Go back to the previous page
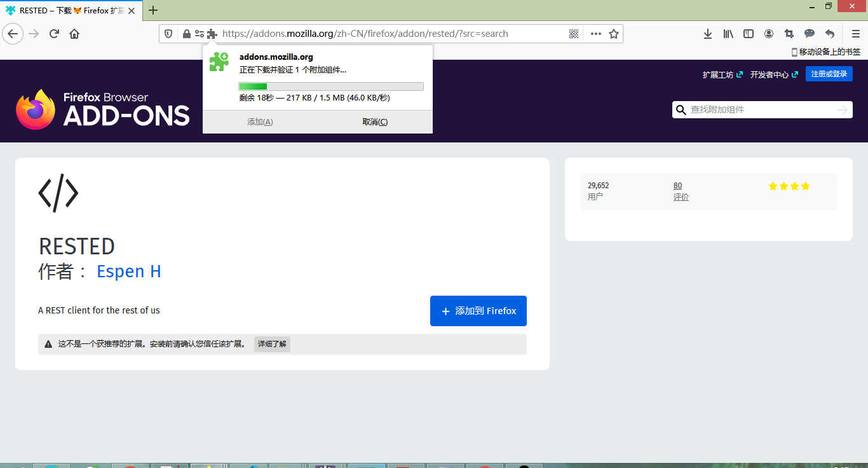 13,34
